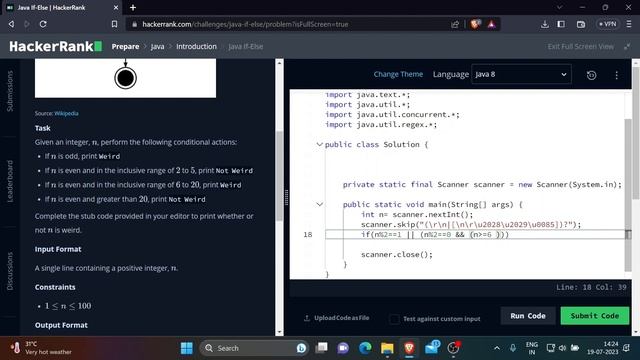Screen dimensions: 640x360
Task: Open Brave browser from the taskbar
Action: click(409, 348)
